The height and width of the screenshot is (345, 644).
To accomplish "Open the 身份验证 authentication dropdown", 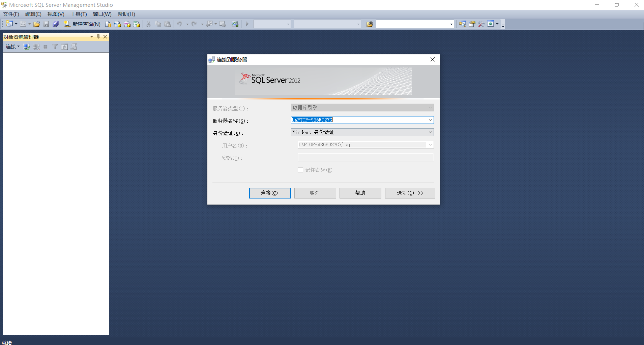I will 430,132.
